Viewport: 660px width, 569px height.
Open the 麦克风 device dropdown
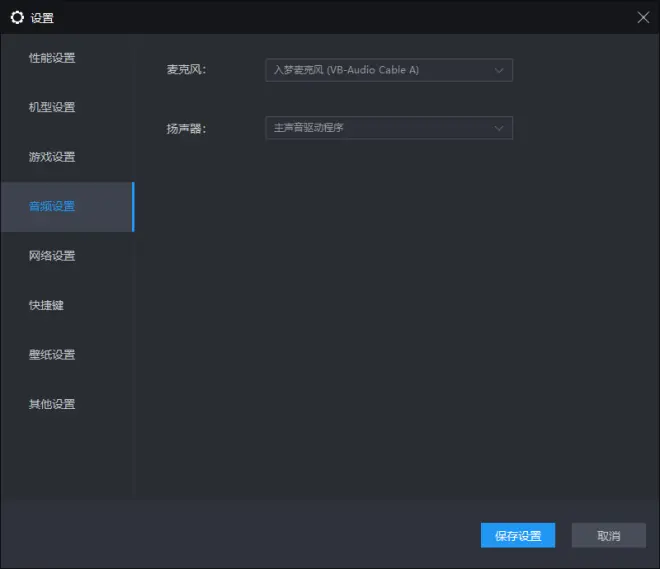tap(389, 70)
